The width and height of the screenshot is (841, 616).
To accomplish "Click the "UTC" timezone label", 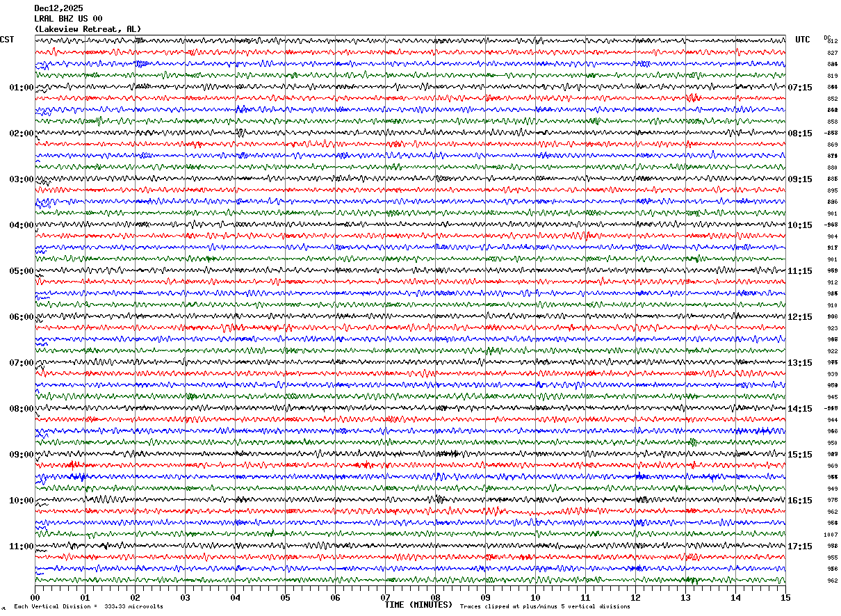I will pos(803,40).
